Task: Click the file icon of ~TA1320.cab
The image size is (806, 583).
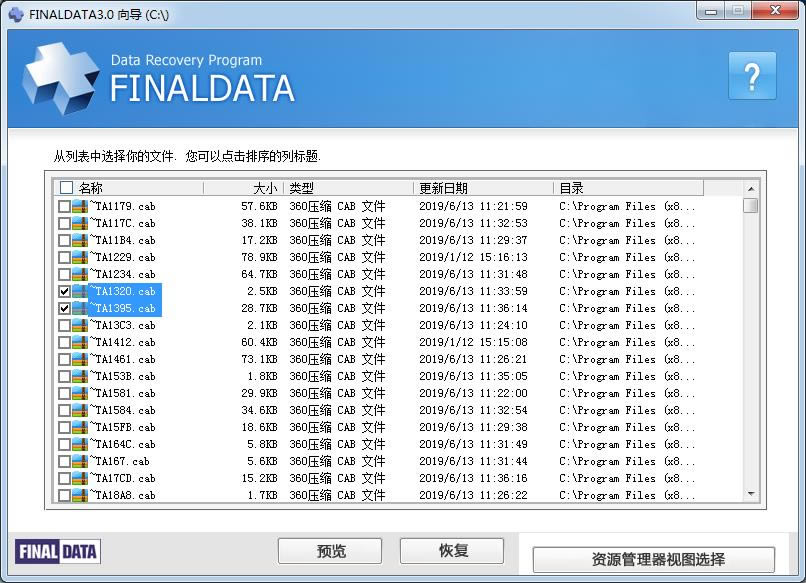Action: [80, 292]
